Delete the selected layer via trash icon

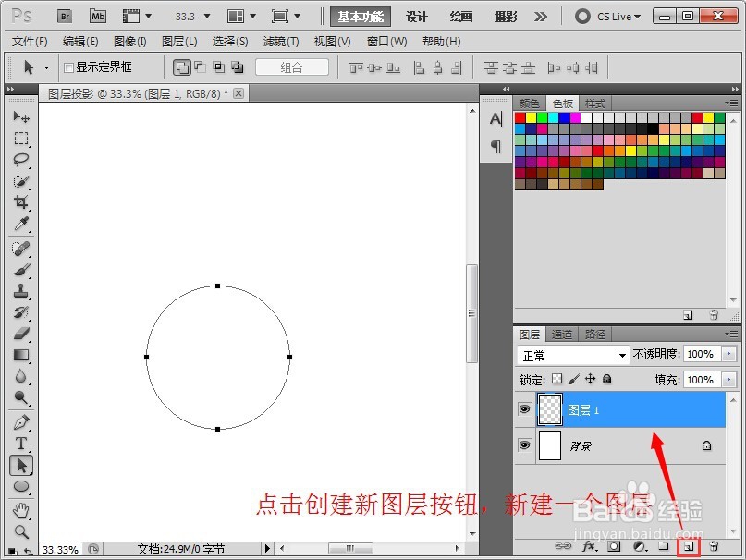(x=714, y=546)
